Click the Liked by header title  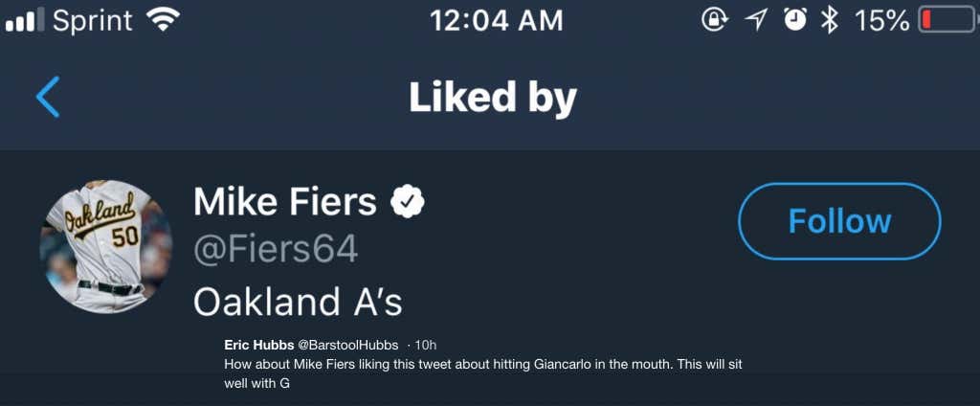tap(493, 97)
